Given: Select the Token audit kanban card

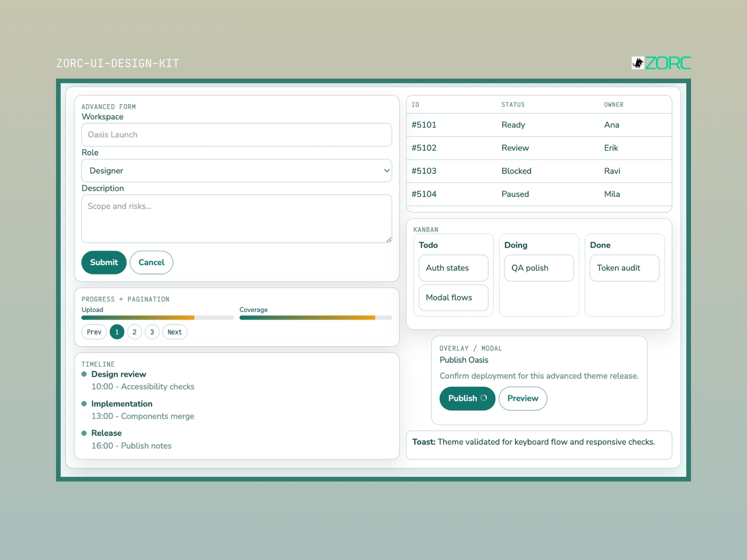Looking at the screenshot, I should (625, 268).
